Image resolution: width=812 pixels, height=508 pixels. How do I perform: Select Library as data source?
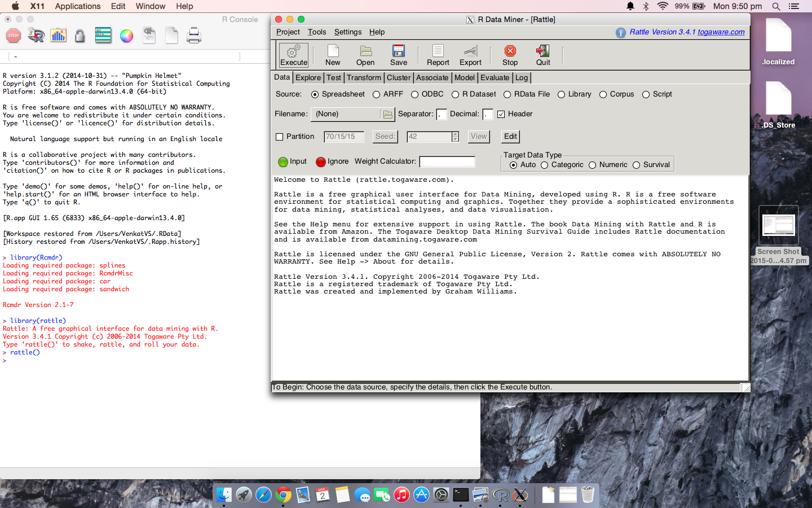[574, 94]
